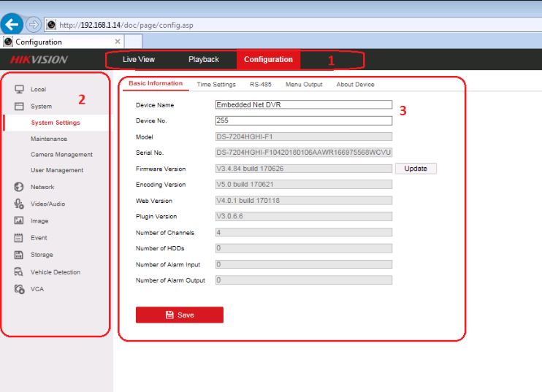This screenshot has width=542, height=392.
Task: Click the Video/Audio microphone icon
Action: [19, 204]
